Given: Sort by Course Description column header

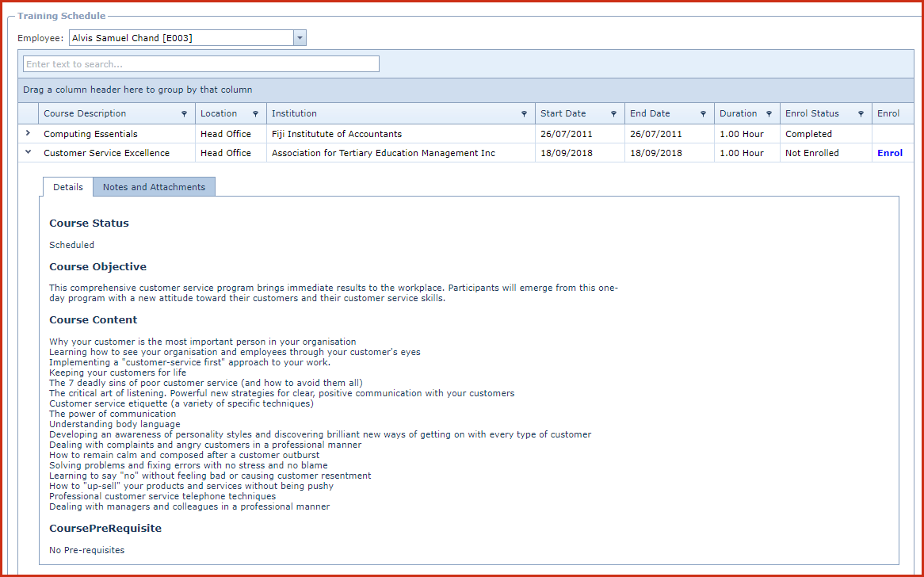Looking at the screenshot, I should click(85, 113).
